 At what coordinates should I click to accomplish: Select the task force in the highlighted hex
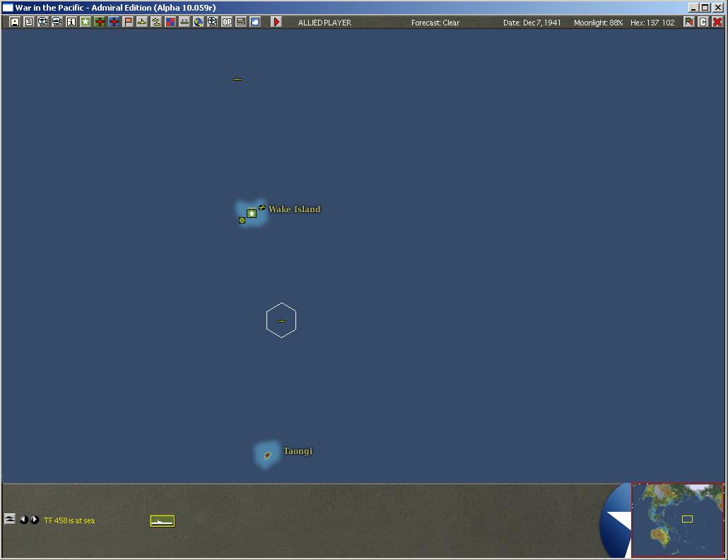[282, 321]
